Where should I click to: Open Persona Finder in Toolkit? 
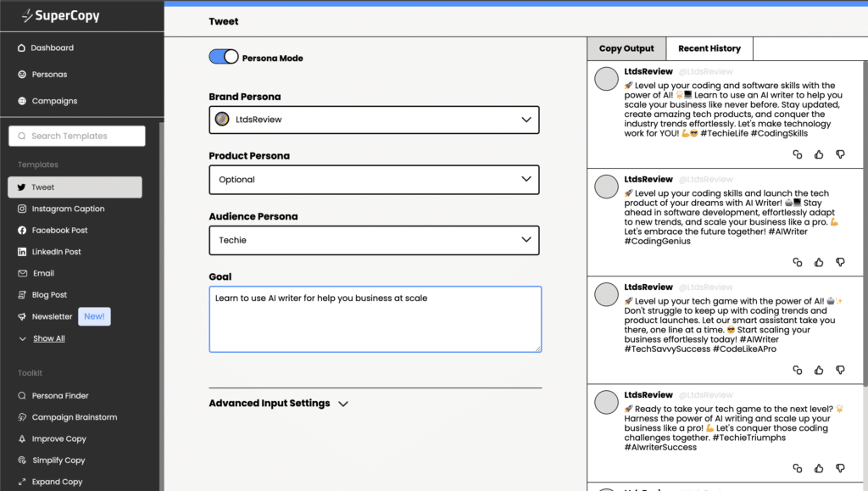pos(59,396)
